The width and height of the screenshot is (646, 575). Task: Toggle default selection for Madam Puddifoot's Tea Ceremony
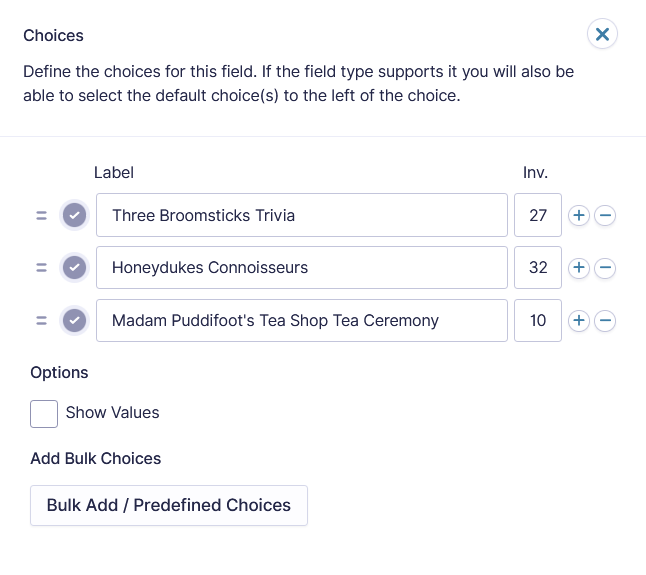(74, 320)
